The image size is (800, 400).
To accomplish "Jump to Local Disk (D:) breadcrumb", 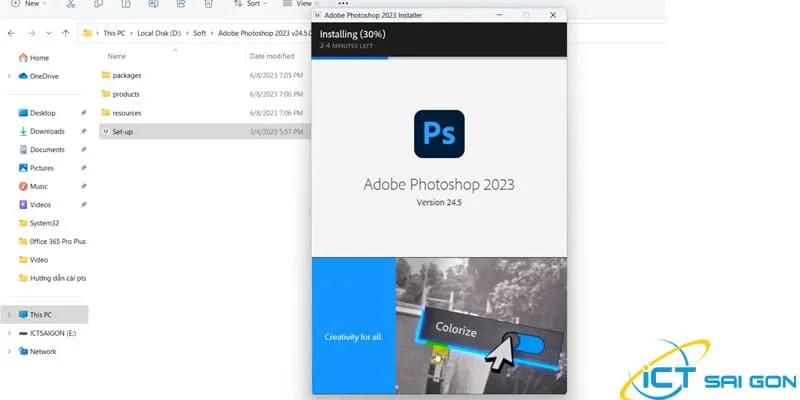I will 159,33.
